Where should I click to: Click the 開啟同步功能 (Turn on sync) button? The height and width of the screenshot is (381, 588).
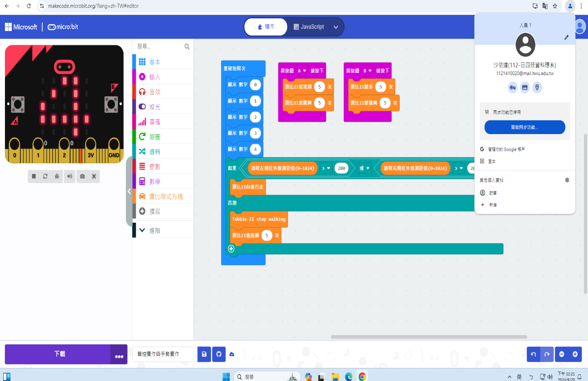(524, 127)
